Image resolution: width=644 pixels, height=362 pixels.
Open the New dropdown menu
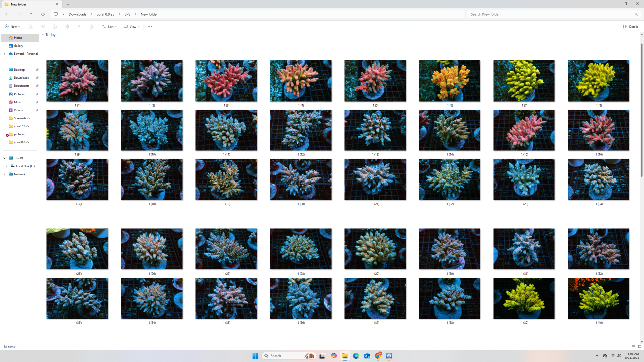[12, 27]
